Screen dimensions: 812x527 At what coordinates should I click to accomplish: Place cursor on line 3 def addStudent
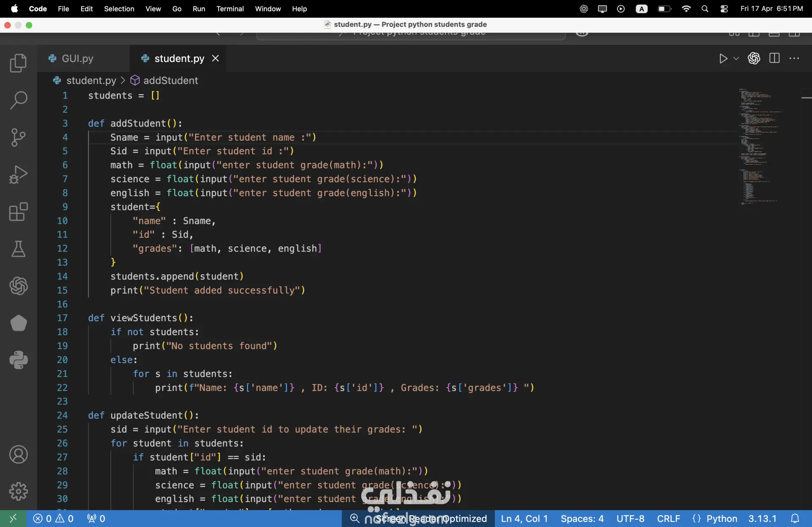135,123
